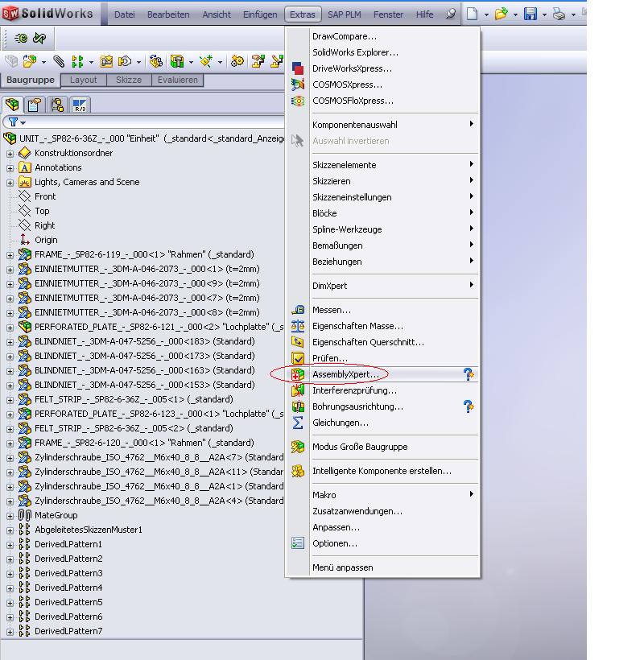644x660 pixels.
Task: Select Modus Große Baugruppe entry
Action: (360, 447)
